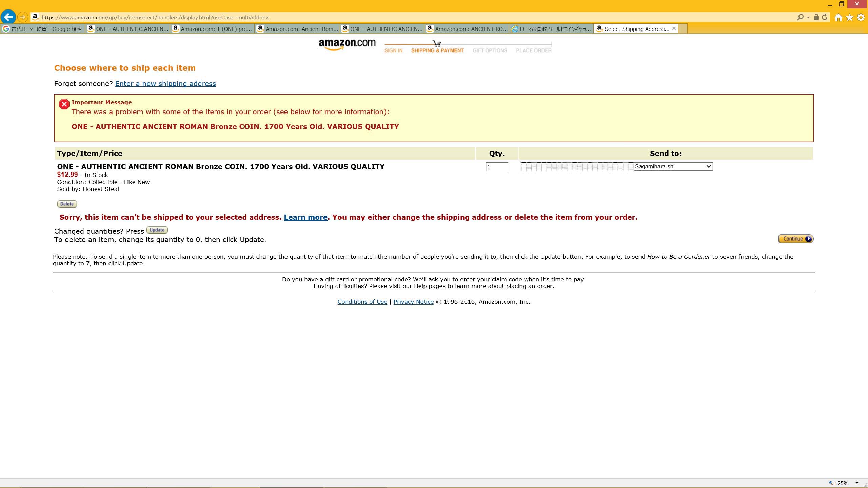The image size is (868, 488).
Task: Open favorites star icon
Action: (849, 17)
